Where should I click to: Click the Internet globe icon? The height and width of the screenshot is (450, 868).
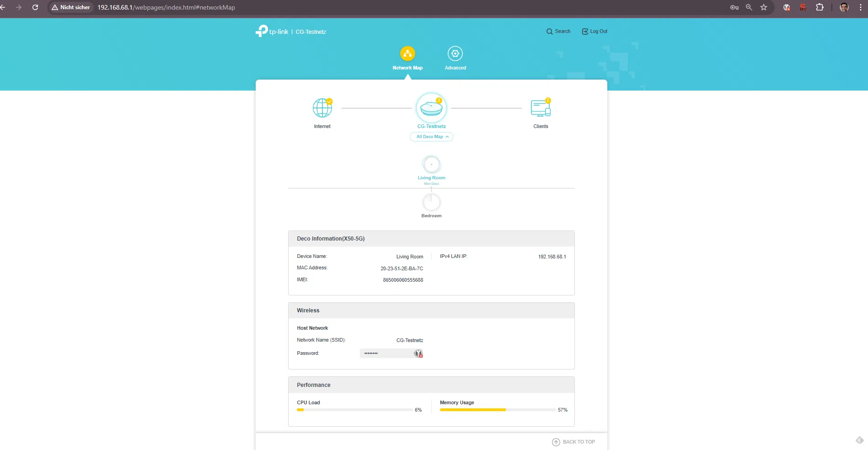point(322,108)
